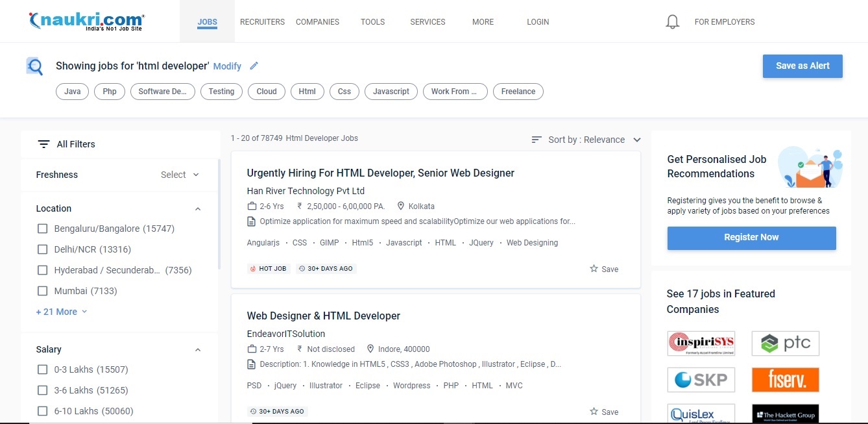The width and height of the screenshot is (868, 424).
Task: Open the Companies menu item
Action: pos(317,22)
